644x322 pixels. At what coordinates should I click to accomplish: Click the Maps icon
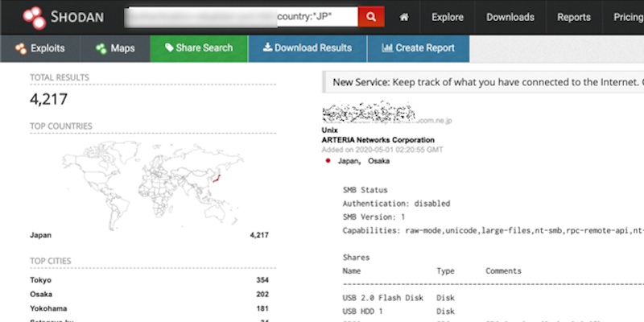click(x=101, y=48)
